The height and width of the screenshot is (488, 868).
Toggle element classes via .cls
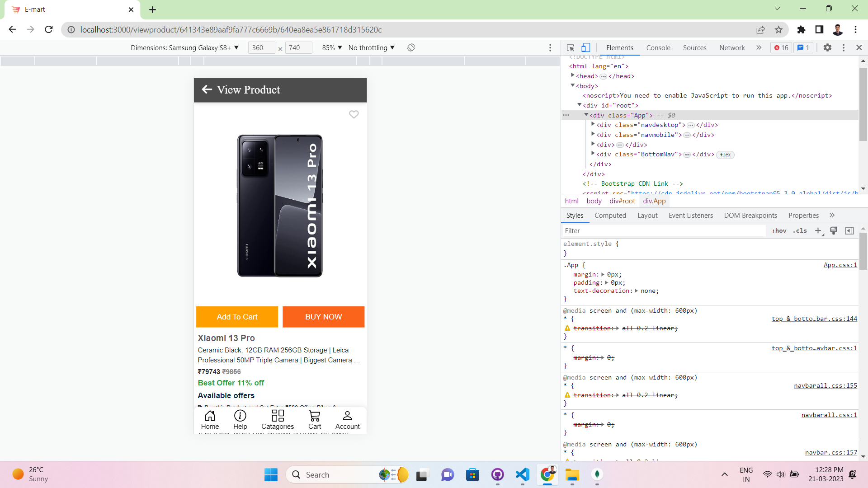point(800,230)
